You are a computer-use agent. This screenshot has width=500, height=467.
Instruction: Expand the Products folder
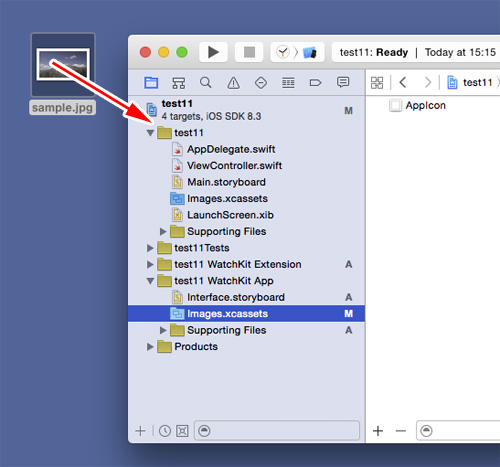(x=150, y=347)
